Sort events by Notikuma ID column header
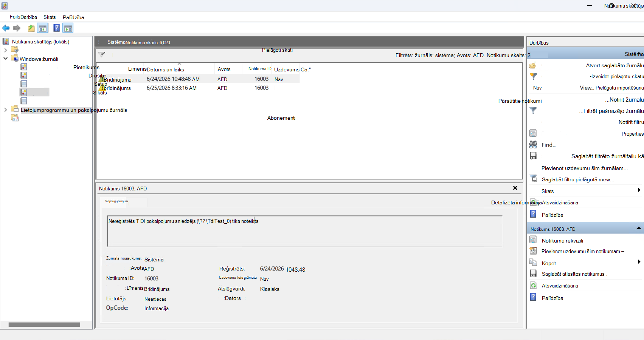The height and width of the screenshot is (340, 644). tap(260, 69)
